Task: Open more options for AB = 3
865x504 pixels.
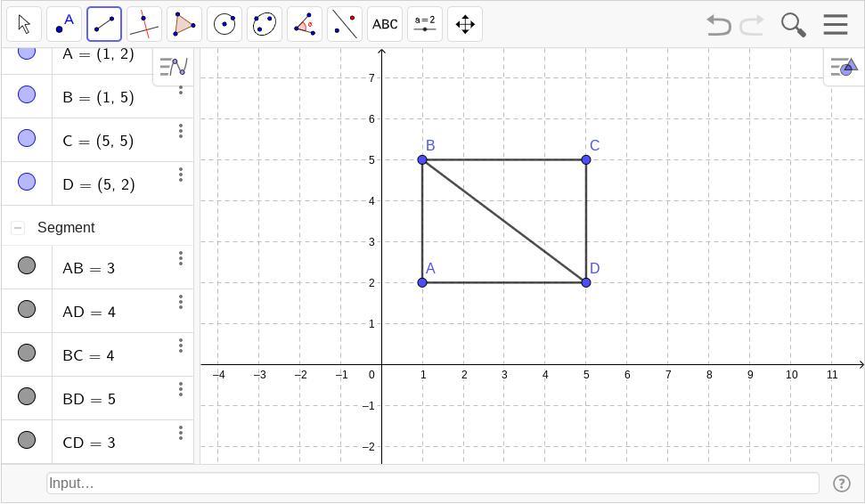Action: click(x=180, y=258)
